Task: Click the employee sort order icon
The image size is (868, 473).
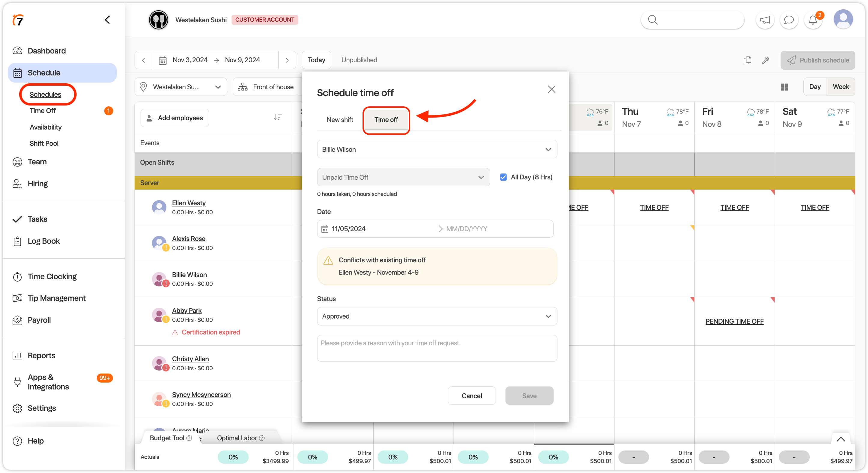Action: pos(278,117)
